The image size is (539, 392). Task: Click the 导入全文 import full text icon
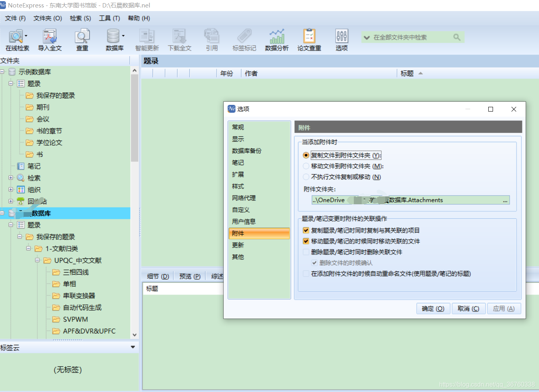(x=50, y=40)
